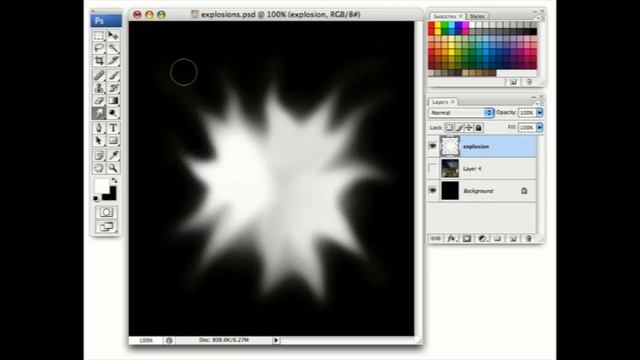This screenshot has height=360, width=640.
Task: Open the Fill slider arrow
Action: click(x=540, y=128)
